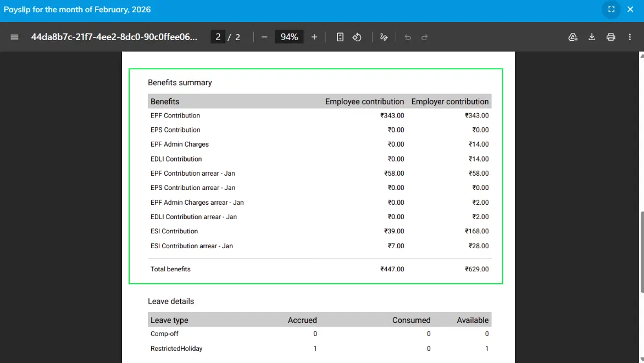
Task: Open the PDF sidebar menu icon
Action: click(14, 37)
